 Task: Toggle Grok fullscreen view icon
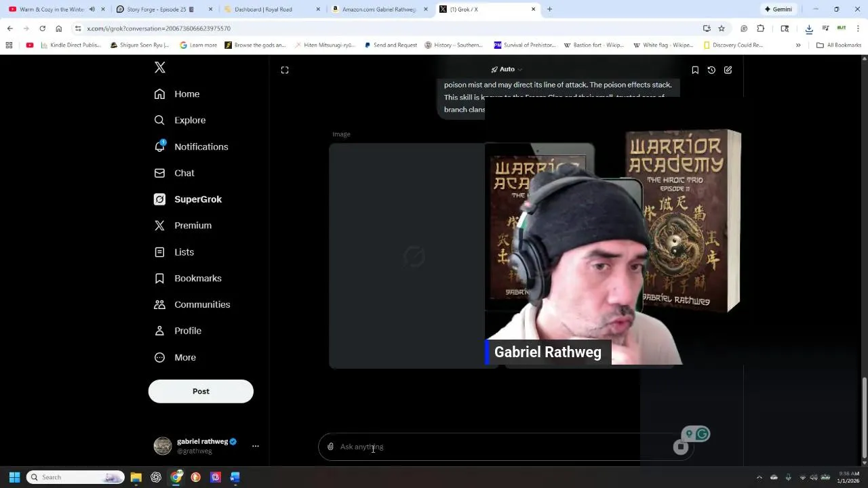point(285,70)
